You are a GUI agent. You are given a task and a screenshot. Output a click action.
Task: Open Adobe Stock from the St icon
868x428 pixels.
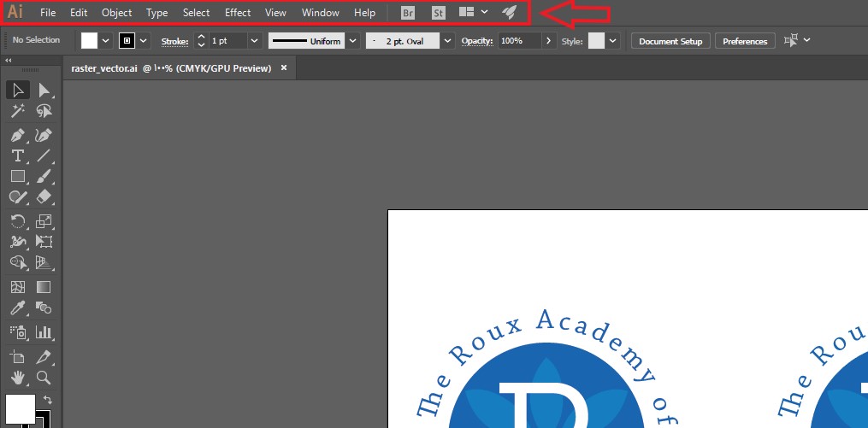(x=438, y=14)
